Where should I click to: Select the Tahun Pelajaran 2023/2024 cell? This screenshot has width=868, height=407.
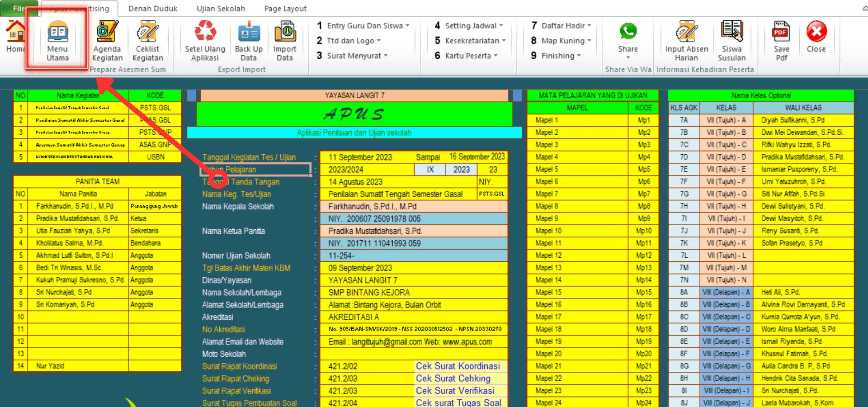point(367,170)
